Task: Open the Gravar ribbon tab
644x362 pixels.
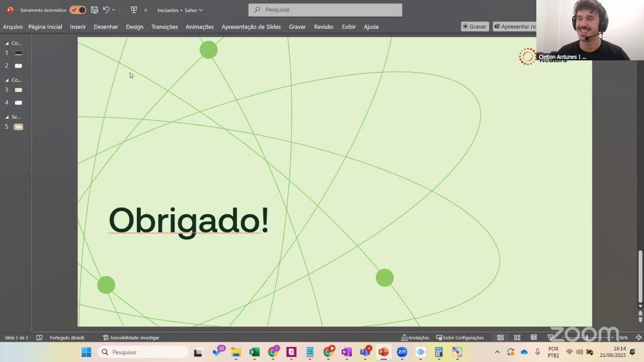Action: point(297,27)
